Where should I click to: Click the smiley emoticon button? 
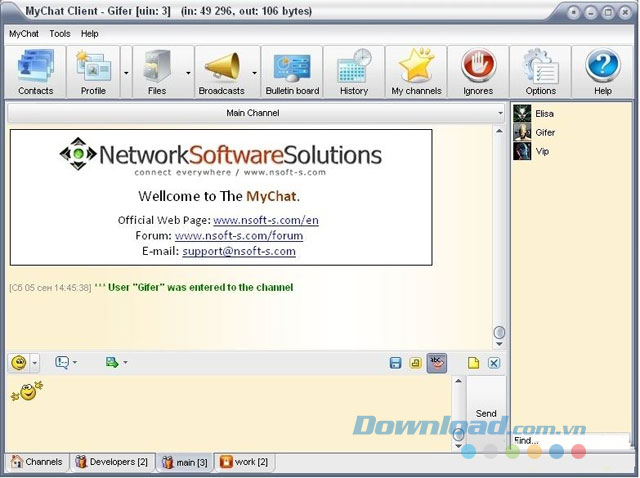(x=18, y=362)
